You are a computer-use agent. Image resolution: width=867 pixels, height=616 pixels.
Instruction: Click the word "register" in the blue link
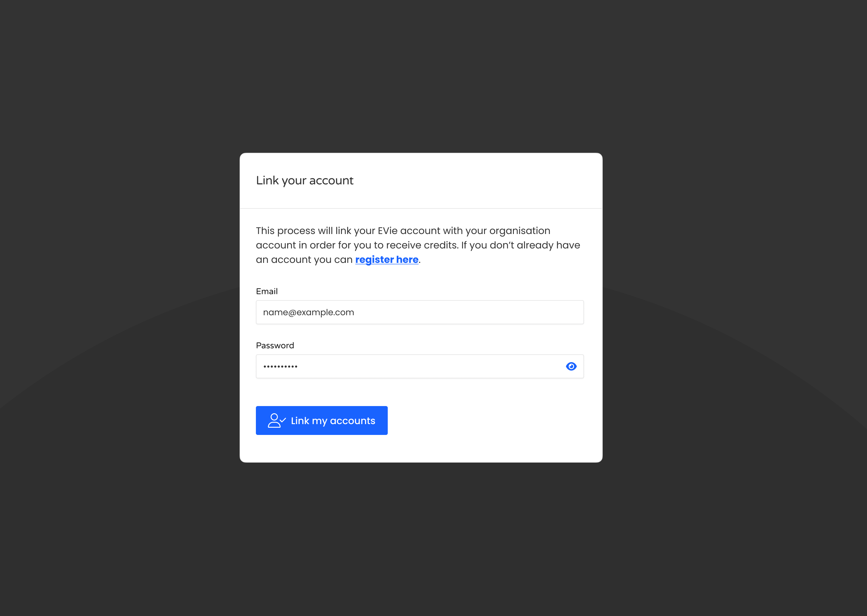pyautogui.click(x=374, y=260)
